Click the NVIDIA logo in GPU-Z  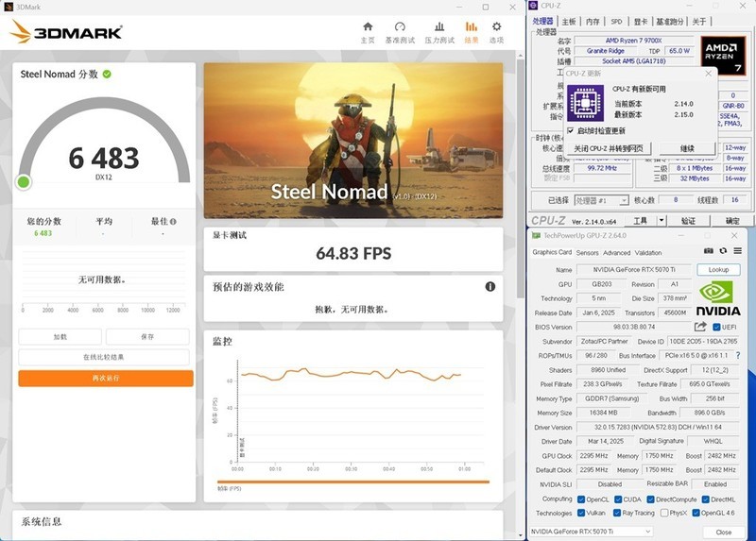[x=718, y=298]
